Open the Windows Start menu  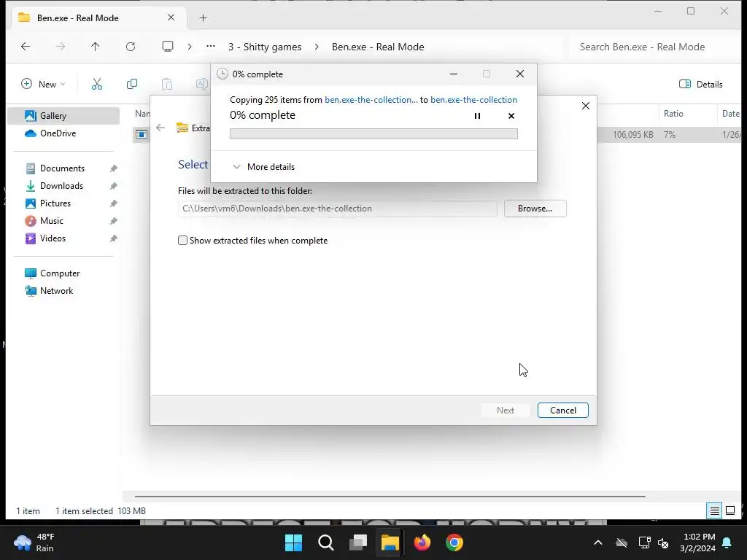[293, 542]
